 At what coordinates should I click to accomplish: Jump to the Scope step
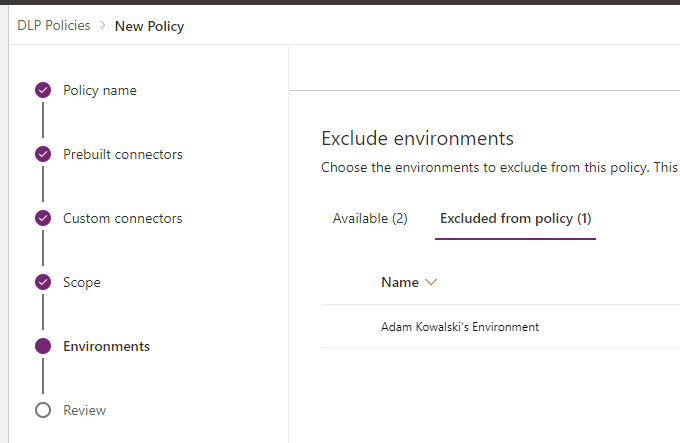click(x=82, y=283)
